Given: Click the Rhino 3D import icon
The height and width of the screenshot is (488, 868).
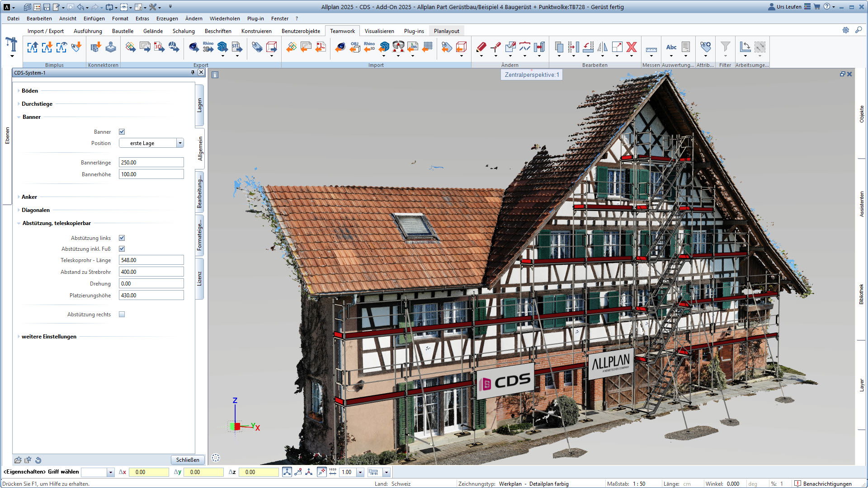Looking at the screenshot, I should click(369, 47).
